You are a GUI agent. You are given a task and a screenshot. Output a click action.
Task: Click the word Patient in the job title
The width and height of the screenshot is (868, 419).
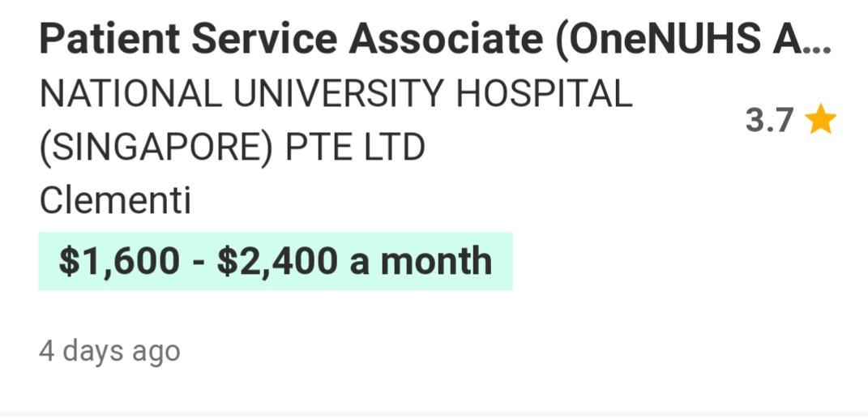pos(109,40)
